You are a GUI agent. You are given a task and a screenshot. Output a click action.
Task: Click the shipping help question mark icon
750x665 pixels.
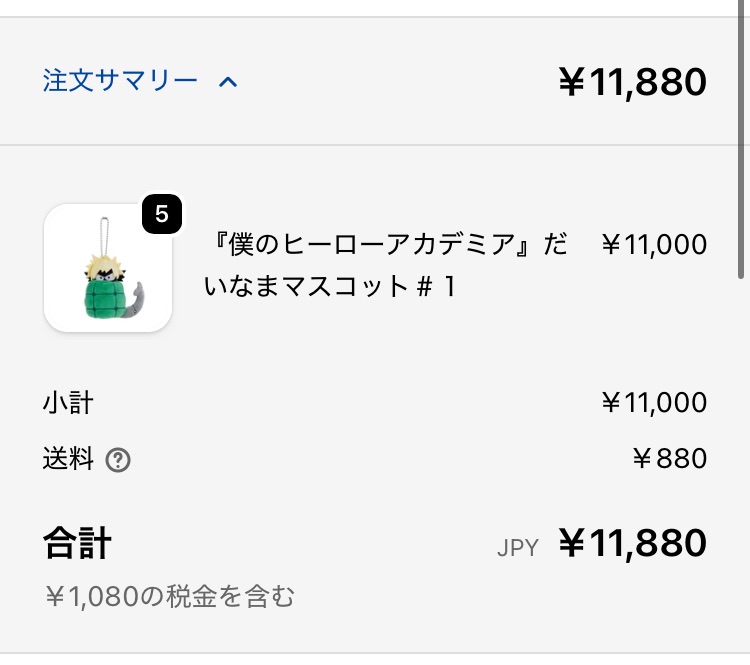coord(118,460)
